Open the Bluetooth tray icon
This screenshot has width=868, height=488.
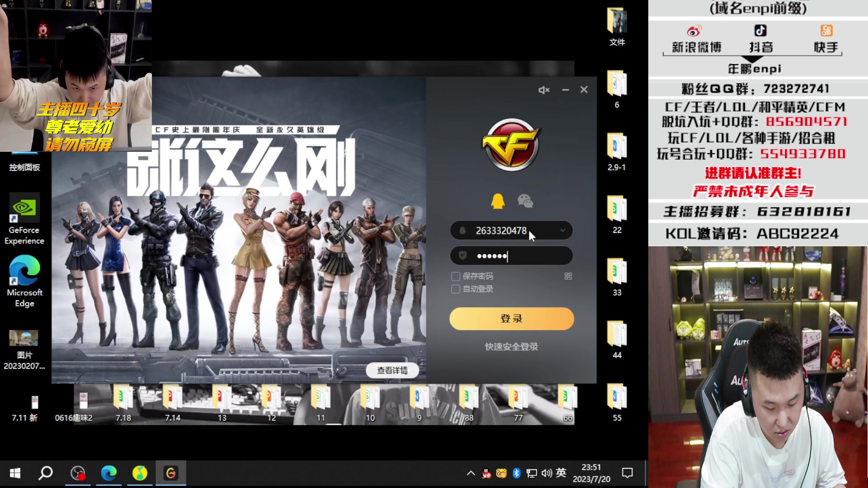517,473
